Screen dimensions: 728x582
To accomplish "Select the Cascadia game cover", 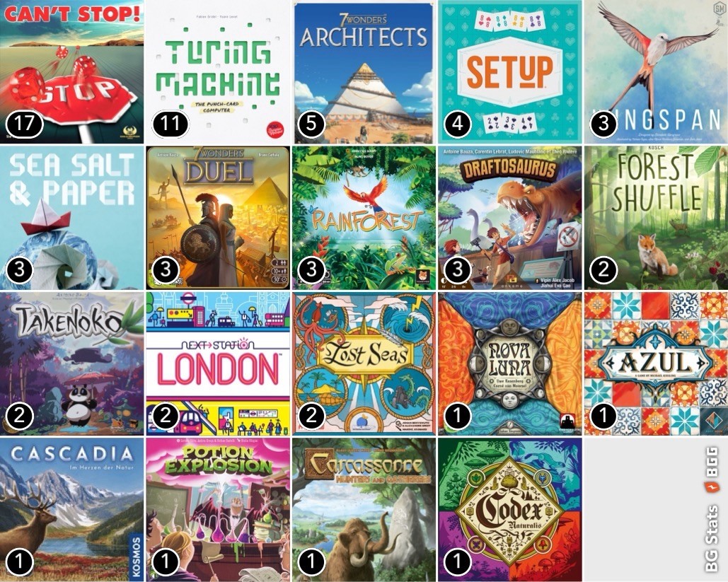I will (x=71, y=510).
